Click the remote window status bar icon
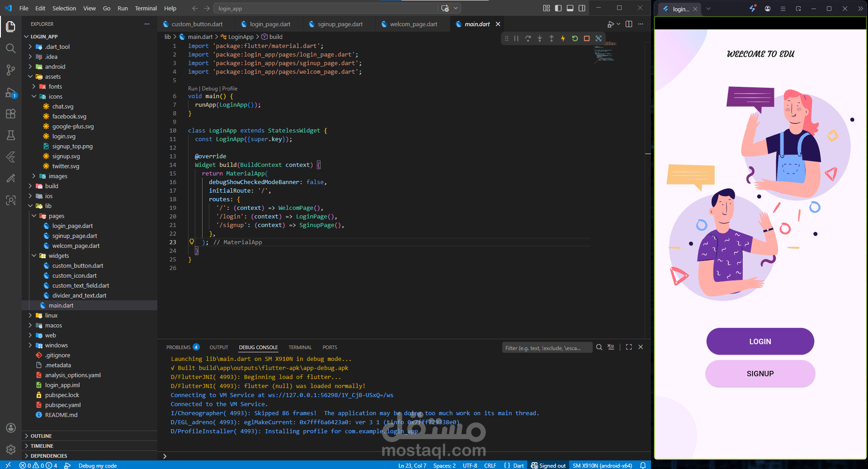 [8, 465]
